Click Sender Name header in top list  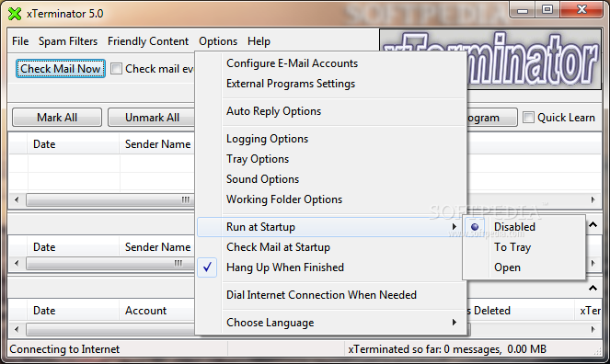(x=157, y=144)
